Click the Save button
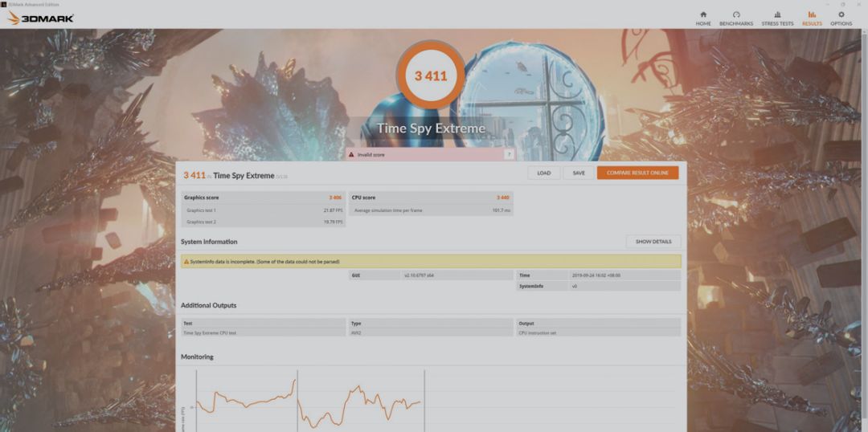Viewport: 868px width, 432px height. tap(579, 173)
